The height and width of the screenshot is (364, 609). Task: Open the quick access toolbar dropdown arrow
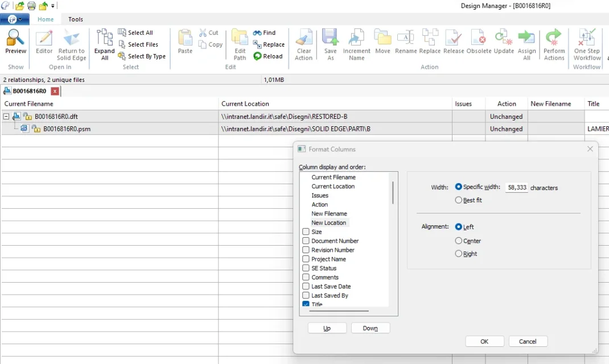[x=54, y=6]
